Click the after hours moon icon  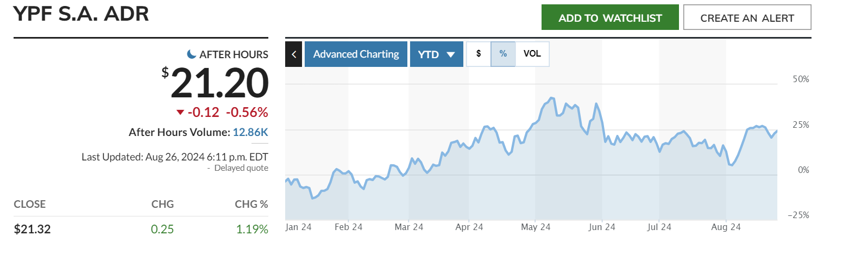191,54
